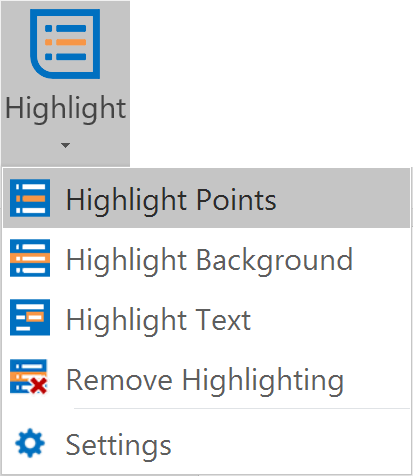The image size is (413, 476).
Task: Select the Highlight Points menu entry
Action: click(x=207, y=198)
